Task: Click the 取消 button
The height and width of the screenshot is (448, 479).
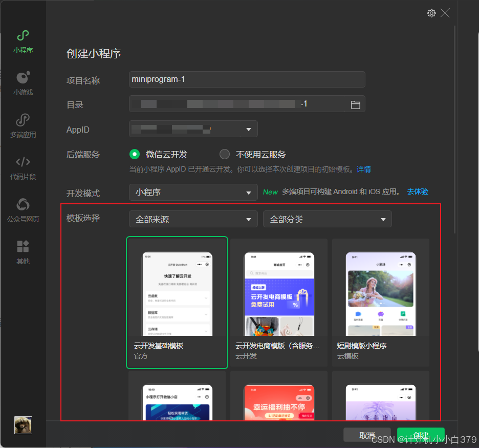Action: (367, 435)
